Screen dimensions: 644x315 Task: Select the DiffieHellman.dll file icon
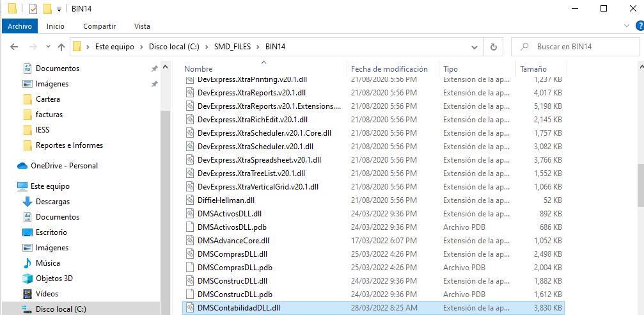(189, 200)
